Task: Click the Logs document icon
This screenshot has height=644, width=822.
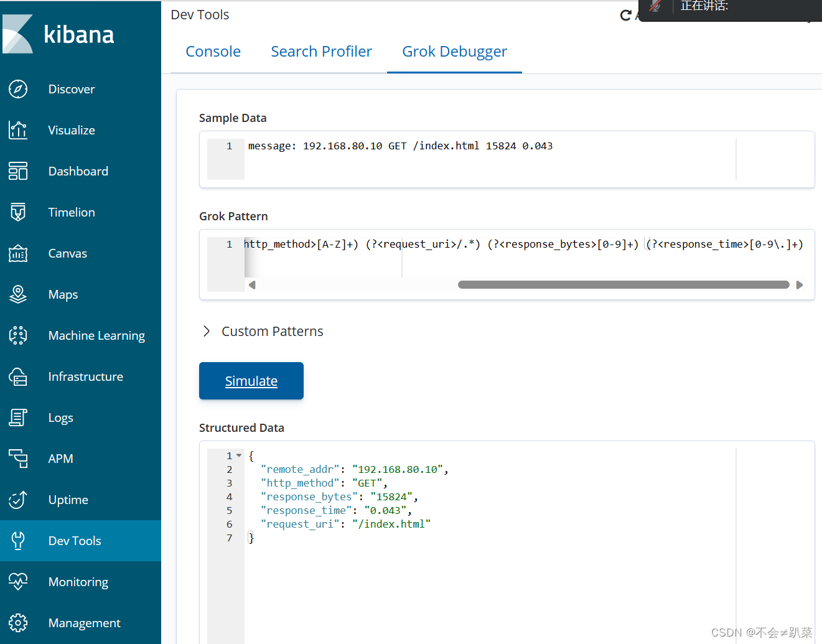Action: pyautogui.click(x=18, y=418)
